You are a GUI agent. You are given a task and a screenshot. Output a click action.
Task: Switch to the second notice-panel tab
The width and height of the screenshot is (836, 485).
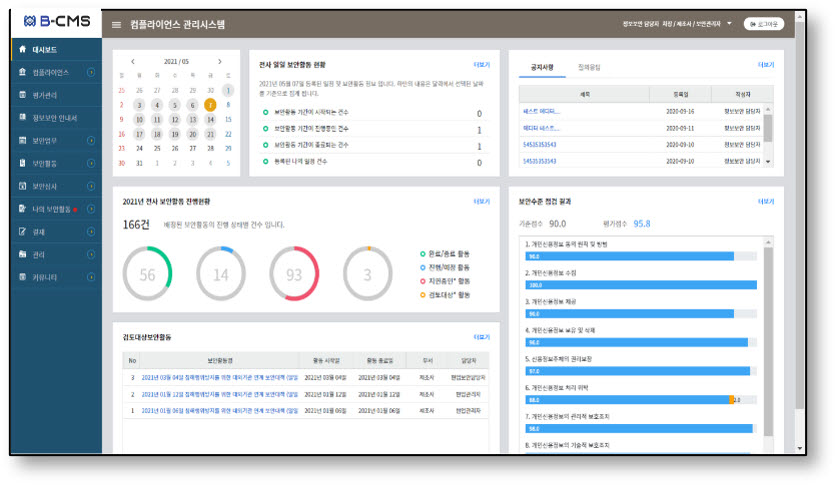click(589, 67)
